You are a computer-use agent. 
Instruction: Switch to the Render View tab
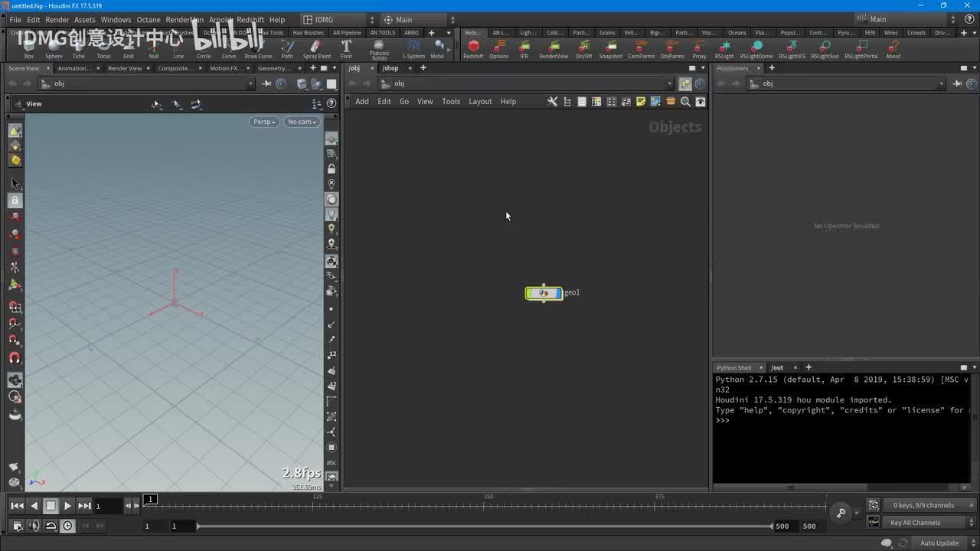click(124, 68)
